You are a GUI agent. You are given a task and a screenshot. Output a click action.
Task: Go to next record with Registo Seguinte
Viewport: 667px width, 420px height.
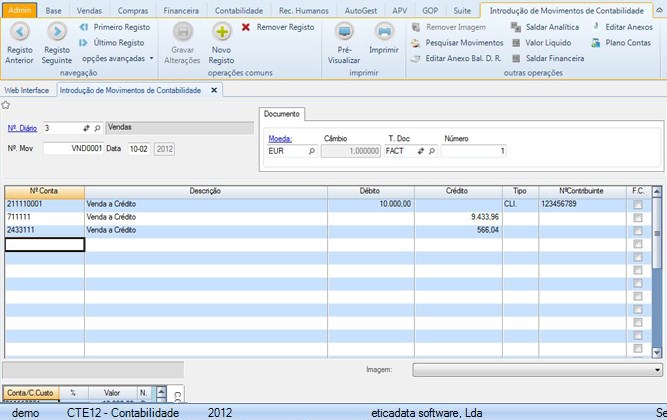tap(57, 32)
